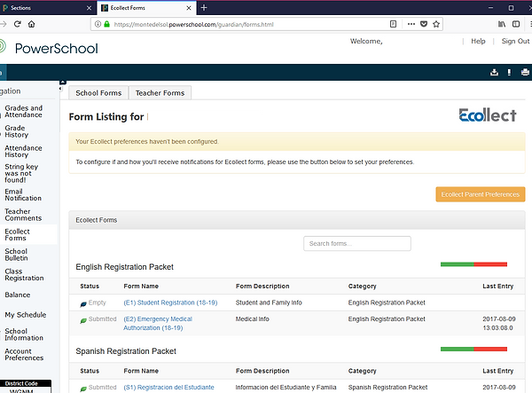Click the leaf icon beside (E2) Submitted
Image resolution: width=532 pixels, height=393 pixels.
[x=83, y=320]
